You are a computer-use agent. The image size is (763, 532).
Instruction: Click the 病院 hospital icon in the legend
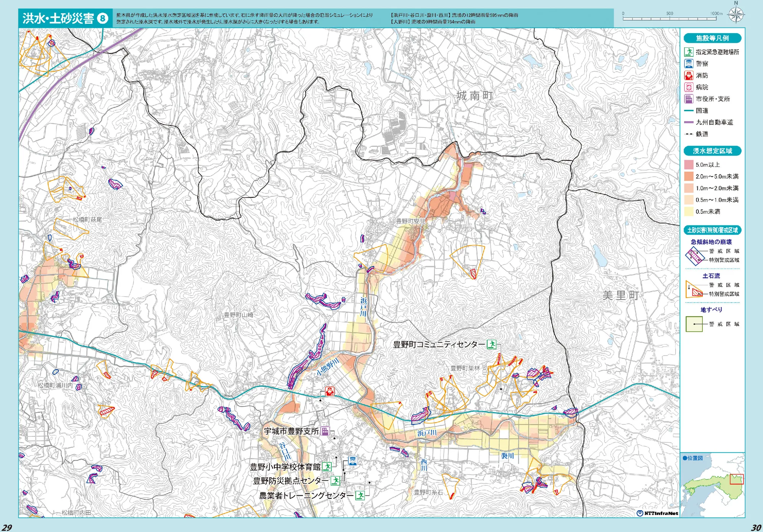tap(689, 87)
